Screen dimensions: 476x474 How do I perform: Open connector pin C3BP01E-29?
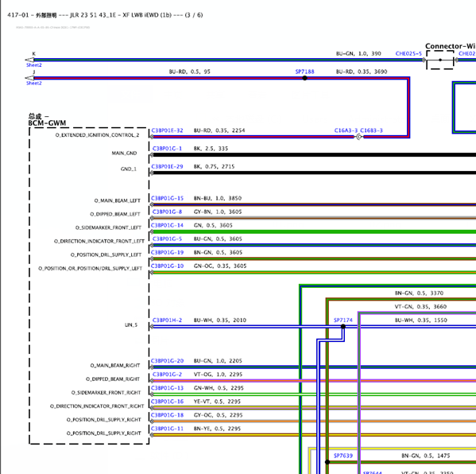pos(167,166)
